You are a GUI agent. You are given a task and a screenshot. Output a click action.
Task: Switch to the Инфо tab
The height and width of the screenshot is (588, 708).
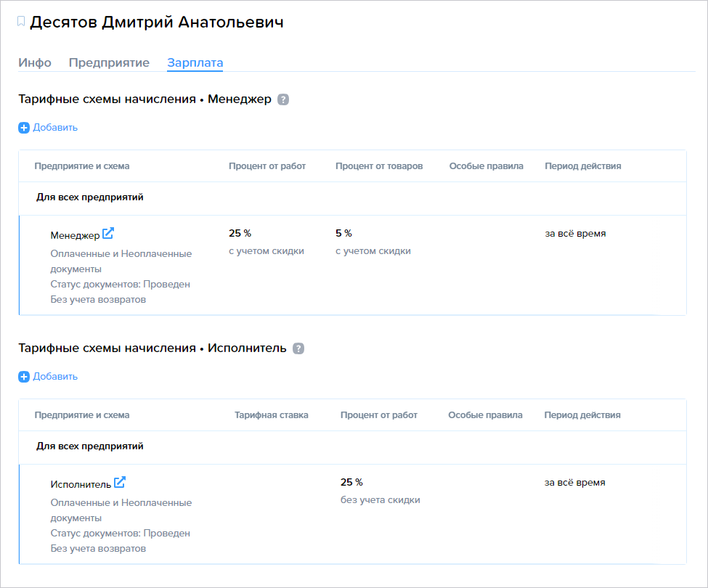point(35,62)
